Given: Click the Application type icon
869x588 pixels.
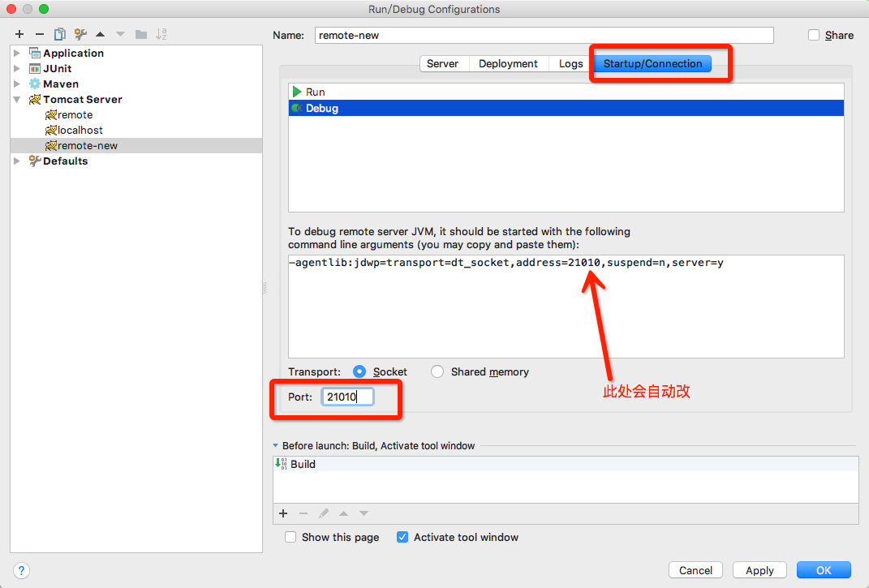Looking at the screenshot, I should (x=35, y=54).
